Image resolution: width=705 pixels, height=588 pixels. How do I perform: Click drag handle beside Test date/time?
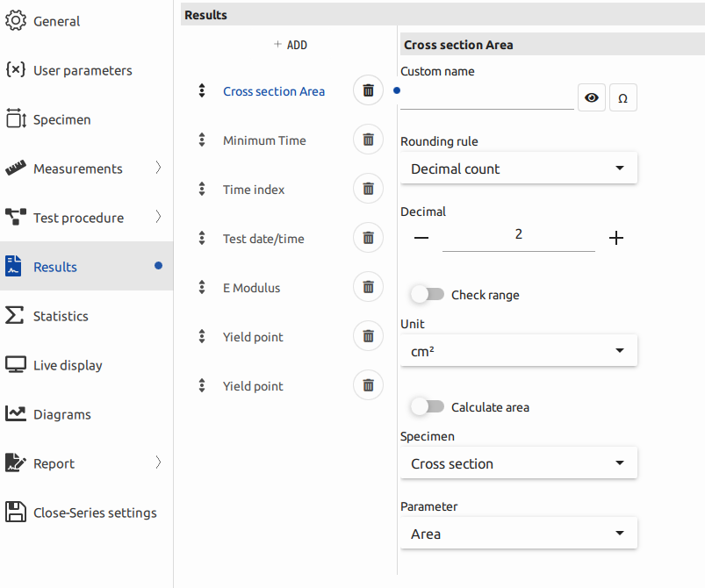click(202, 239)
